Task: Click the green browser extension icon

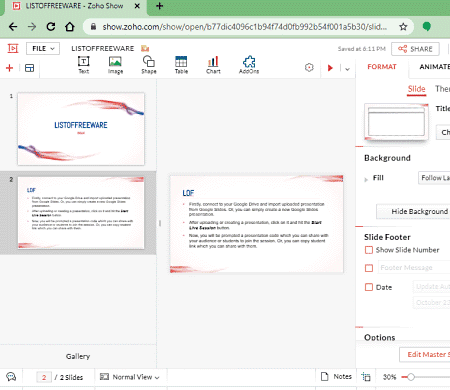Action: point(427,26)
